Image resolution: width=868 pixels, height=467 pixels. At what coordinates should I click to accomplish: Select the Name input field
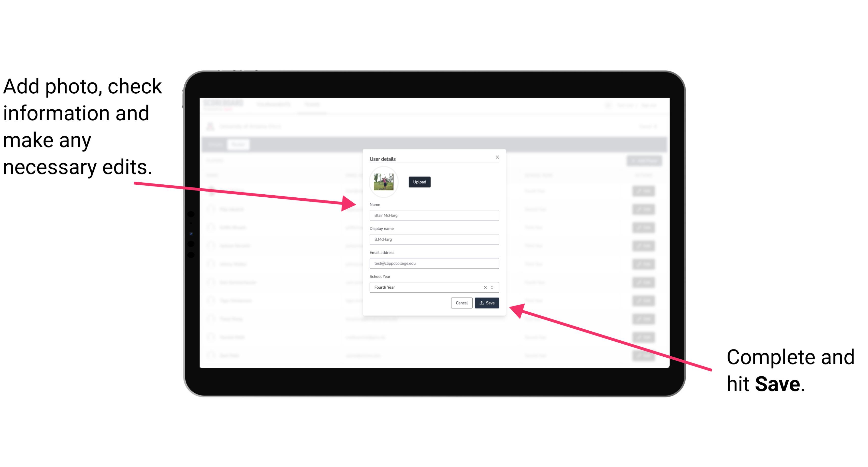[x=434, y=216]
